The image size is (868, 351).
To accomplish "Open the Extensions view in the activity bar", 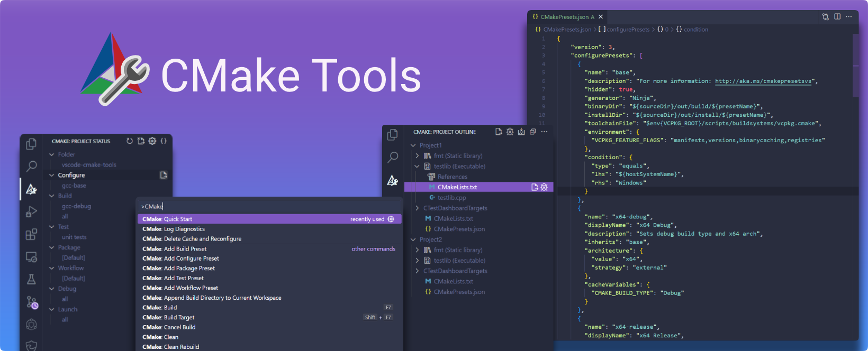I will 31,234.
